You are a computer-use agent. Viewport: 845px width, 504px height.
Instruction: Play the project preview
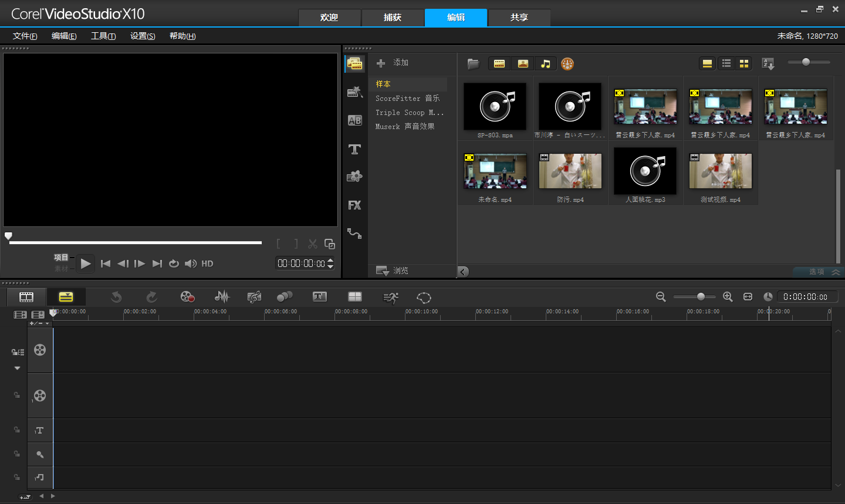tap(86, 263)
